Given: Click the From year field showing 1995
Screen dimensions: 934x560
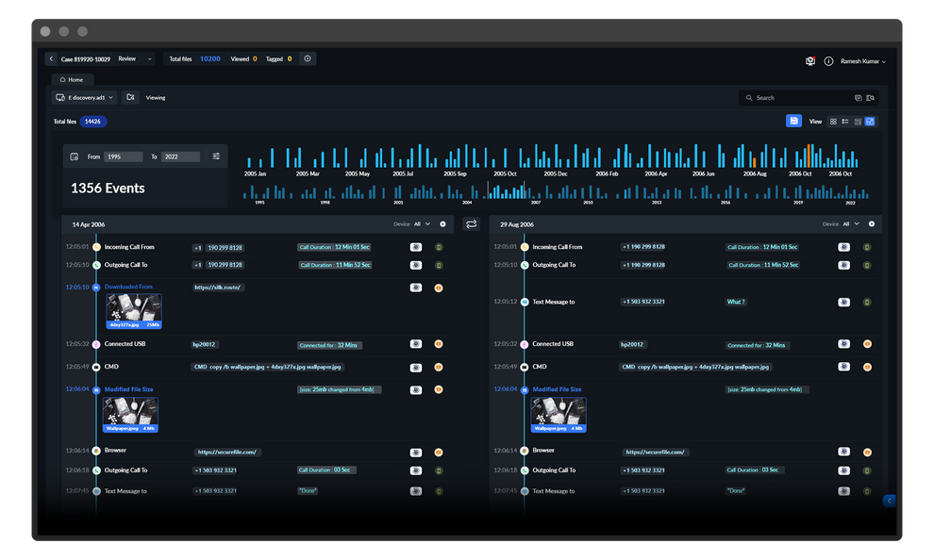Looking at the screenshot, I should (x=124, y=156).
